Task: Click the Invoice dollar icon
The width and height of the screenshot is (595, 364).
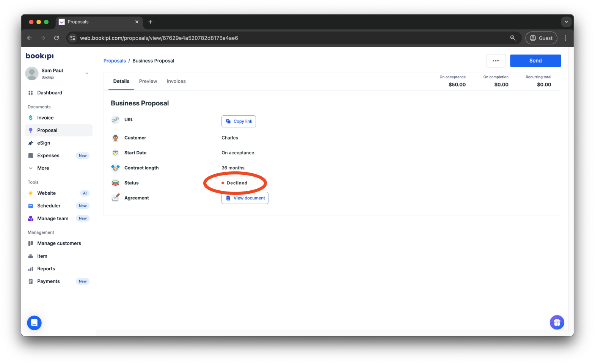Action: tap(31, 118)
